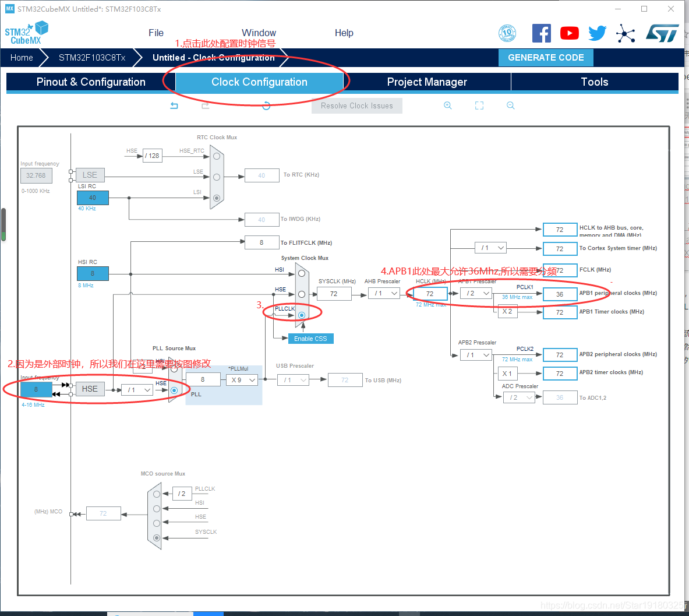Click the MX app icon in title bar
The image size is (689, 616).
click(10, 8)
